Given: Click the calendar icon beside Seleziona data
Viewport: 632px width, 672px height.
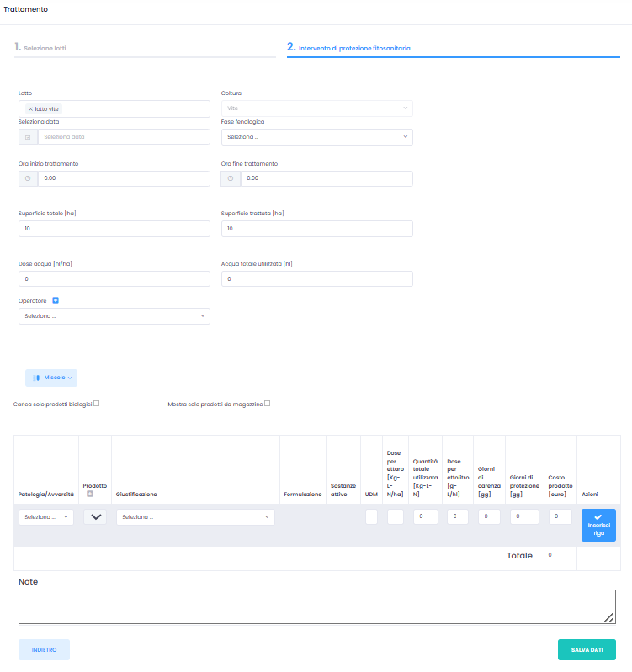Looking at the screenshot, I should point(28,136).
